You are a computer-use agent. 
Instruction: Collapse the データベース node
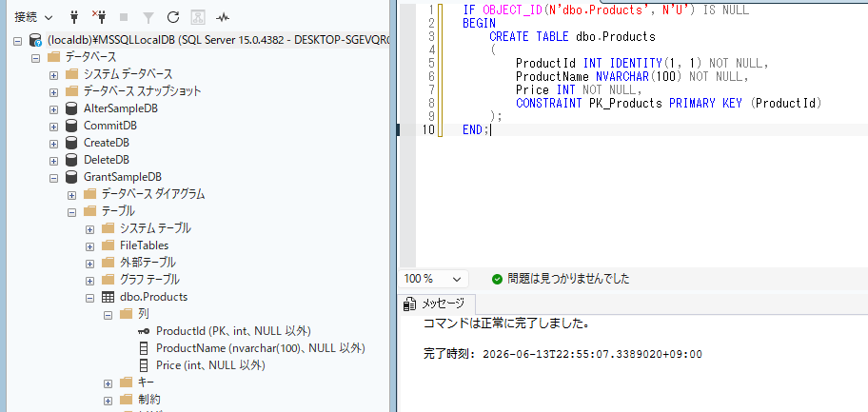pyautogui.click(x=35, y=58)
